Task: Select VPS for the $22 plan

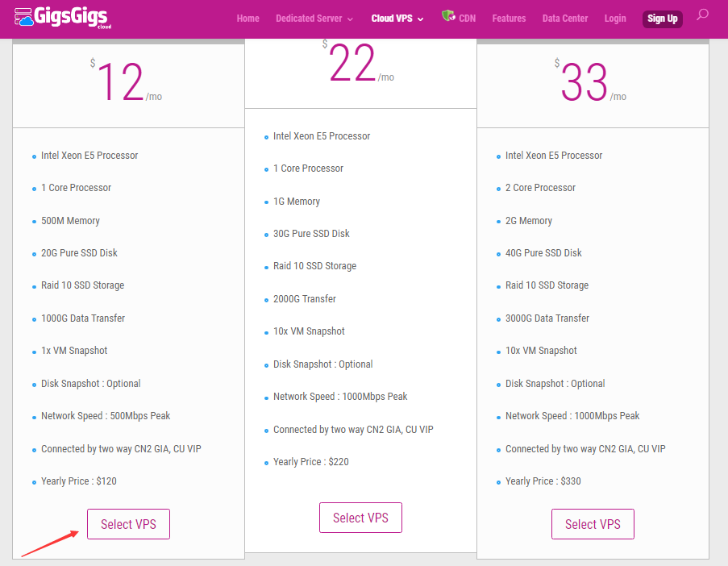Action: click(360, 518)
